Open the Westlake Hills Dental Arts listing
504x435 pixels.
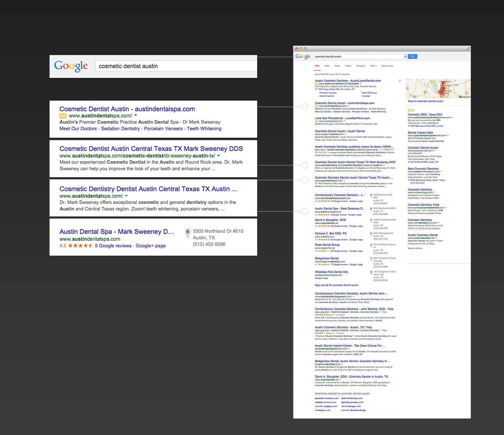[331, 272]
